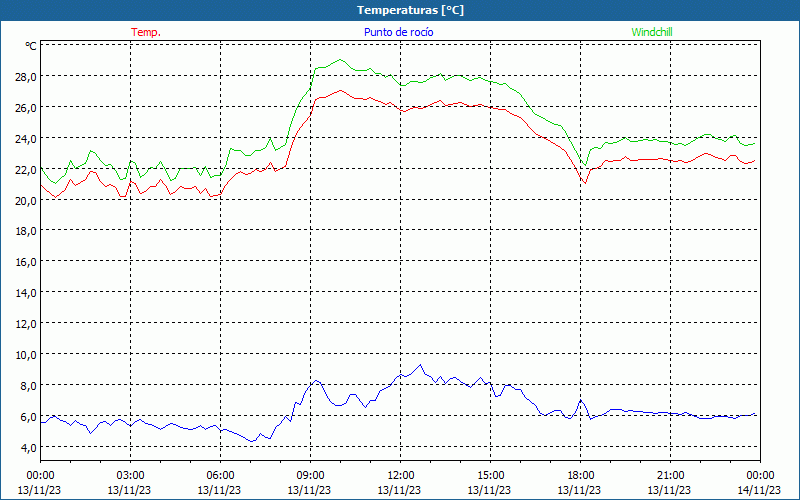800x500 pixels.
Task: Click the 6,0 y-axis value
Action: tap(31, 417)
